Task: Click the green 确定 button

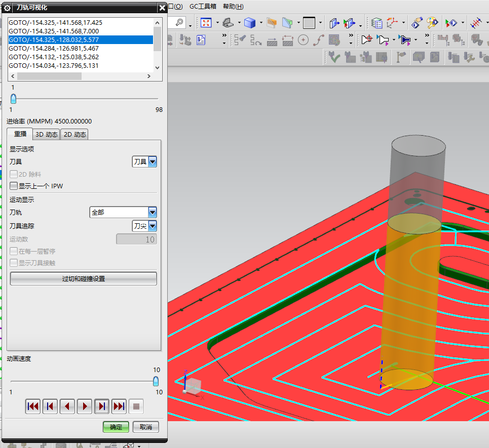Action: click(116, 427)
